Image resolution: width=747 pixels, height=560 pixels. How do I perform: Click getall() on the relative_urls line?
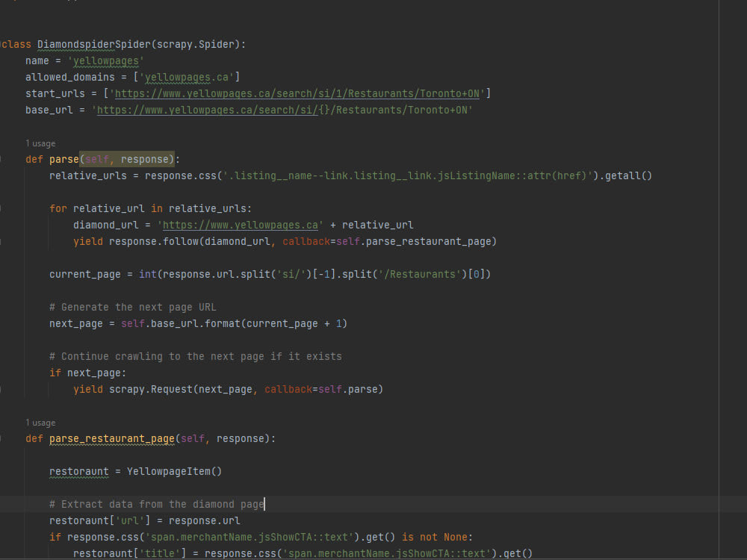[x=628, y=175]
